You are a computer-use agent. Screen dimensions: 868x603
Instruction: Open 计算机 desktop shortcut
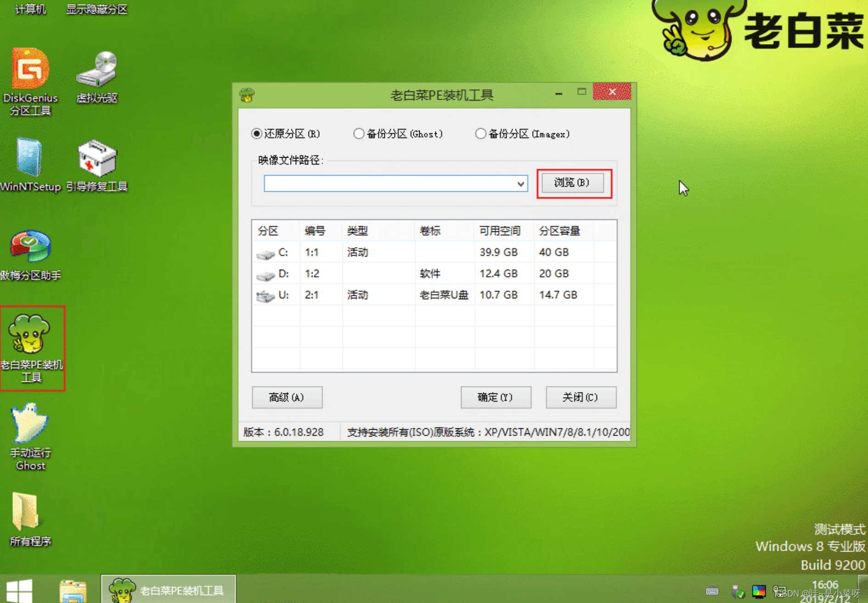coord(30,9)
